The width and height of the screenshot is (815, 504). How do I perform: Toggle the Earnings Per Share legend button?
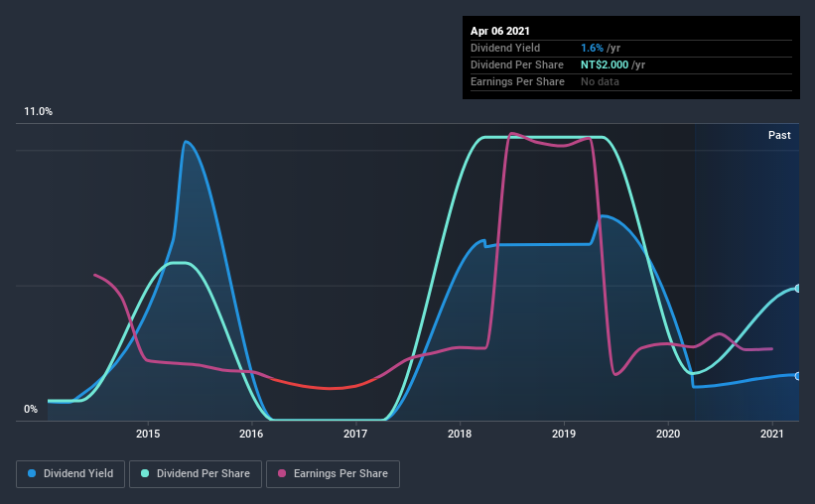(334, 474)
